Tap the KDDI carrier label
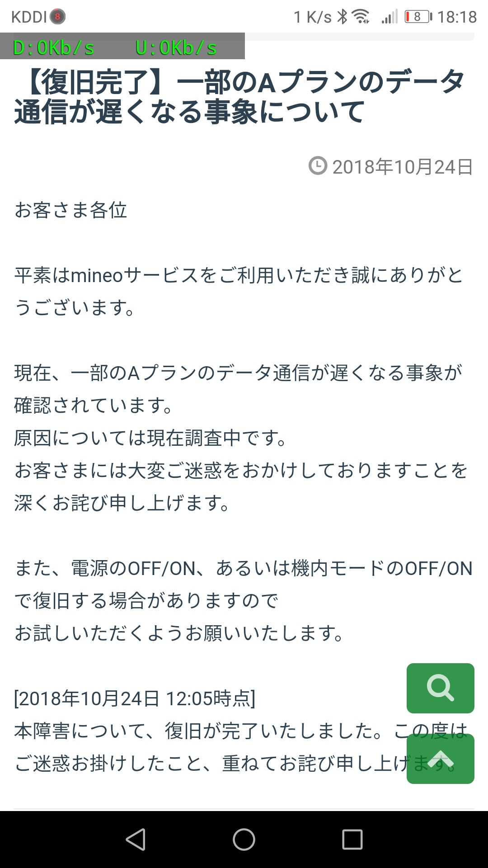 29,17
